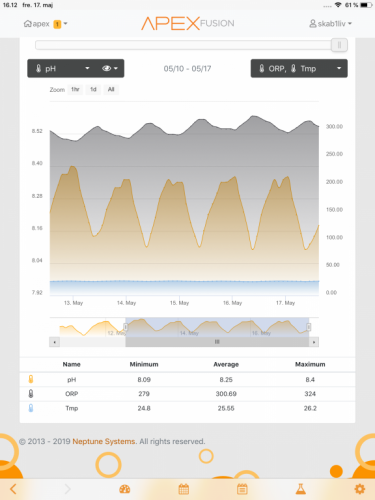Click the navigator scrollbar thumb
This screenshot has height=500, width=375.
[217, 342]
